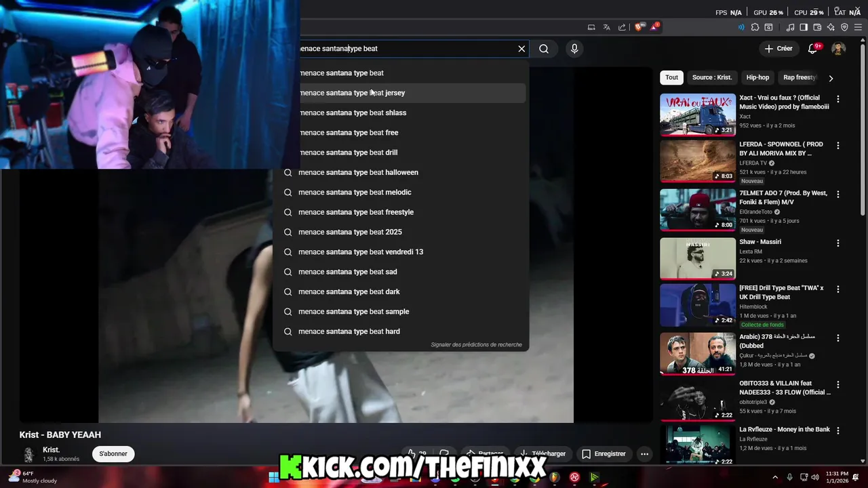The height and width of the screenshot is (488, 868).
Task: Open Brave Rewards triangle icon
Action: coord(654,27)
